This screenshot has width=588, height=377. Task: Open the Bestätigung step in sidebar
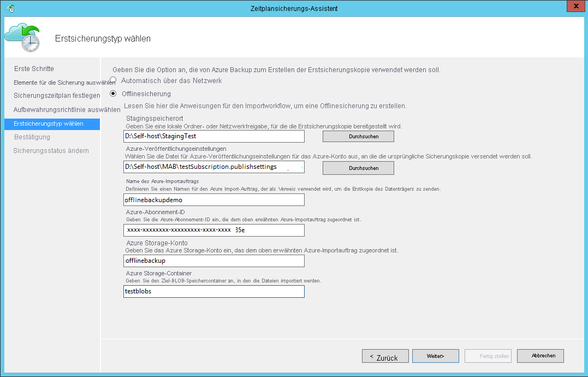click(32, 137)
